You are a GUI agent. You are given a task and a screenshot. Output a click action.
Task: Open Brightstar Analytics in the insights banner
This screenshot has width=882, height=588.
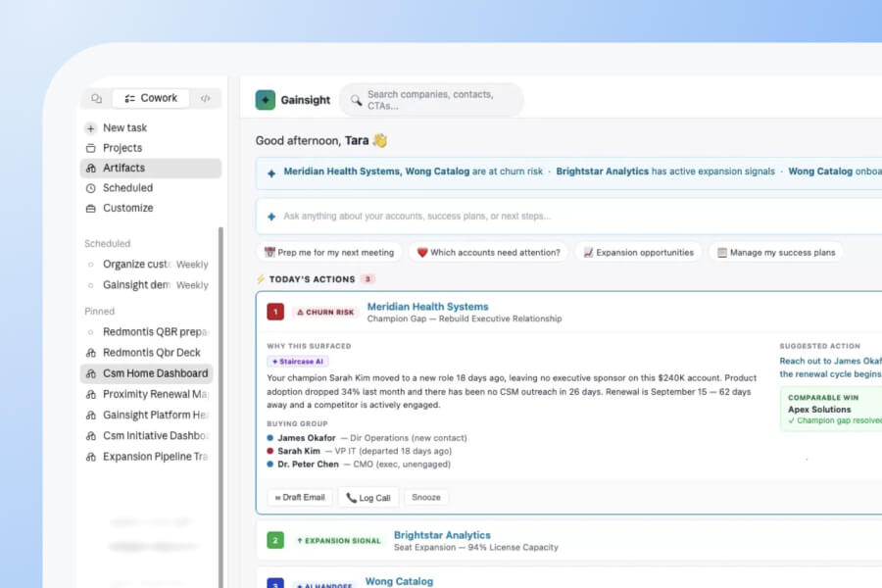coord(602,171)
